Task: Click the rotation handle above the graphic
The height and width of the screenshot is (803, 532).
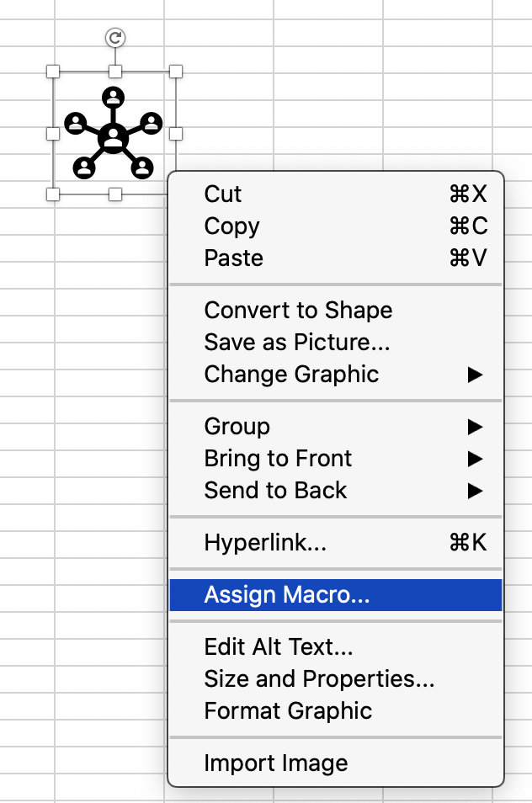Action: pyautogui.click(x=115, y=37)
